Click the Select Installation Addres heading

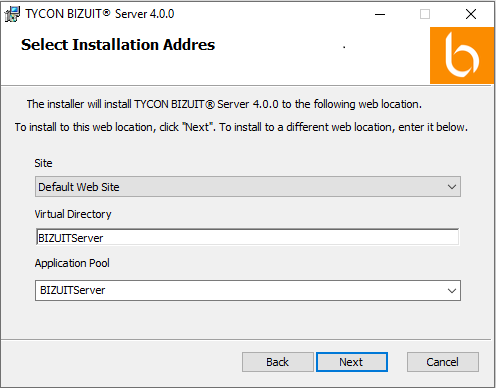pos(118,45)
